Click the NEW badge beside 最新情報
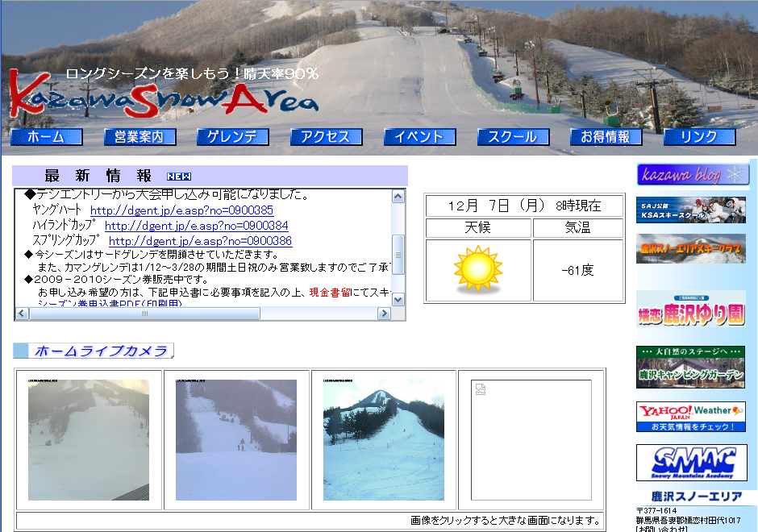 pos(179,177)
